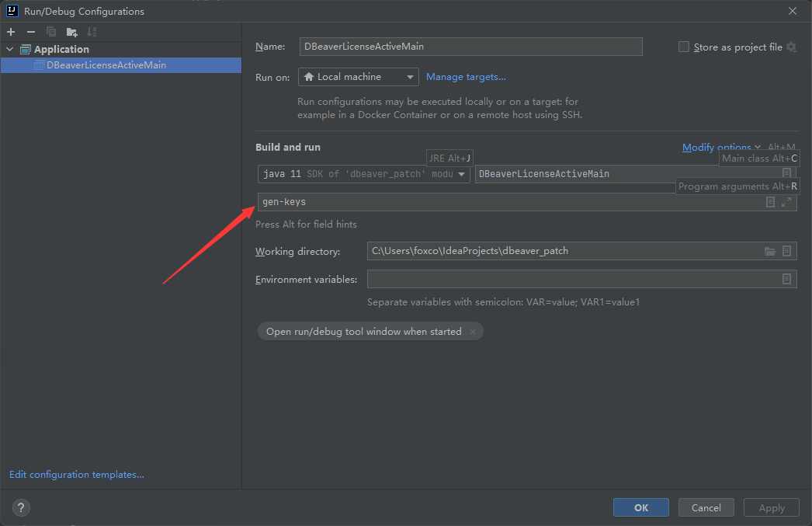The height and width of the screenshot is (526, 812).
Task: Open Edit configuration templates link
Action: point(77,475)
